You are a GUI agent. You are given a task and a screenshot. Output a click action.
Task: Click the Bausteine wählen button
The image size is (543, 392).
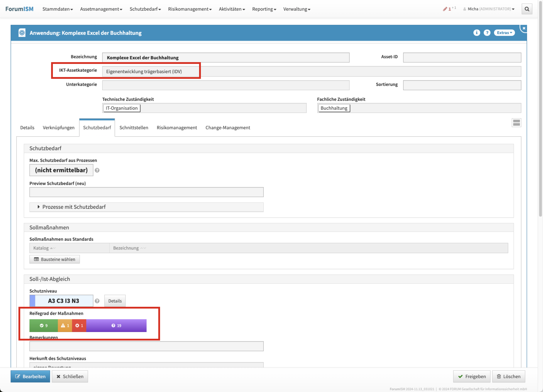(x=55, y=259)
